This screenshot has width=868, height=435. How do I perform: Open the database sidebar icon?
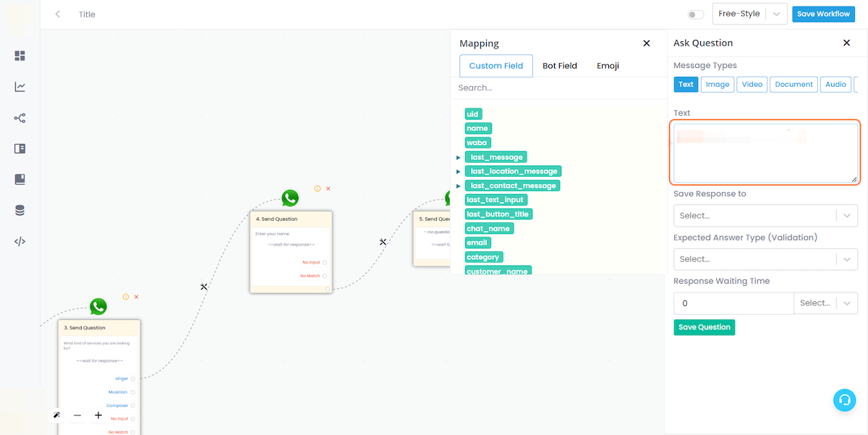click(x=20, y=211)
